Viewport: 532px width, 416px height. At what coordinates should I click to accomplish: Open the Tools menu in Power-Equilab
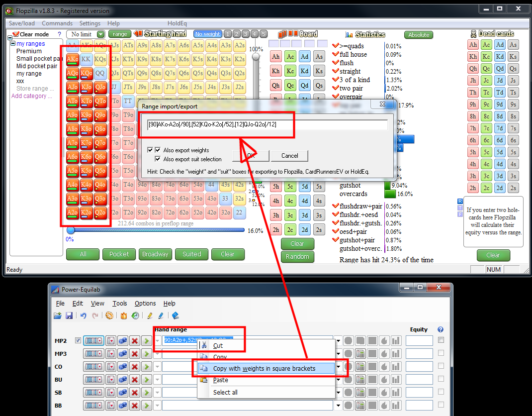click(120, 303)
